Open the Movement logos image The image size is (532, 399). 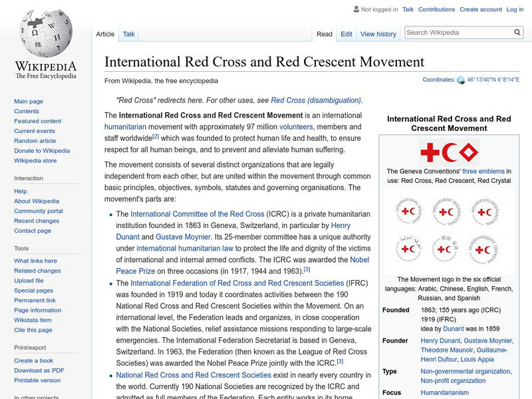point(449,231)
